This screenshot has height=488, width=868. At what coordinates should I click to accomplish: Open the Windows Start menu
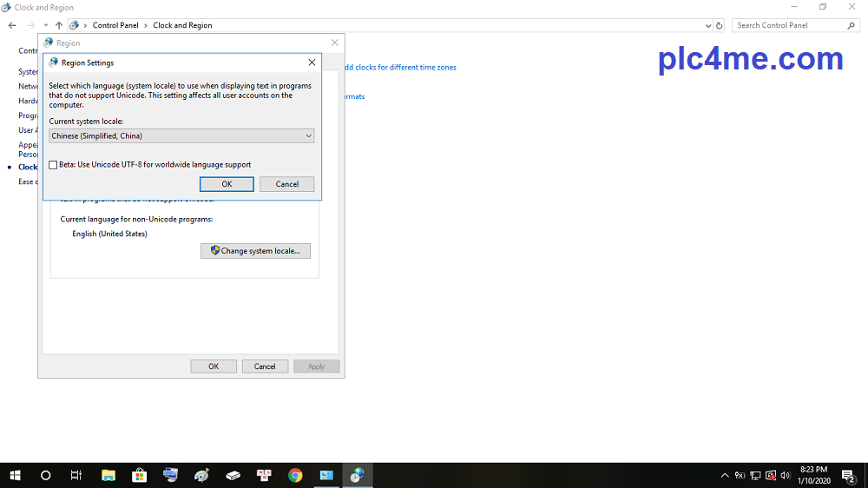tap(15, 475)
